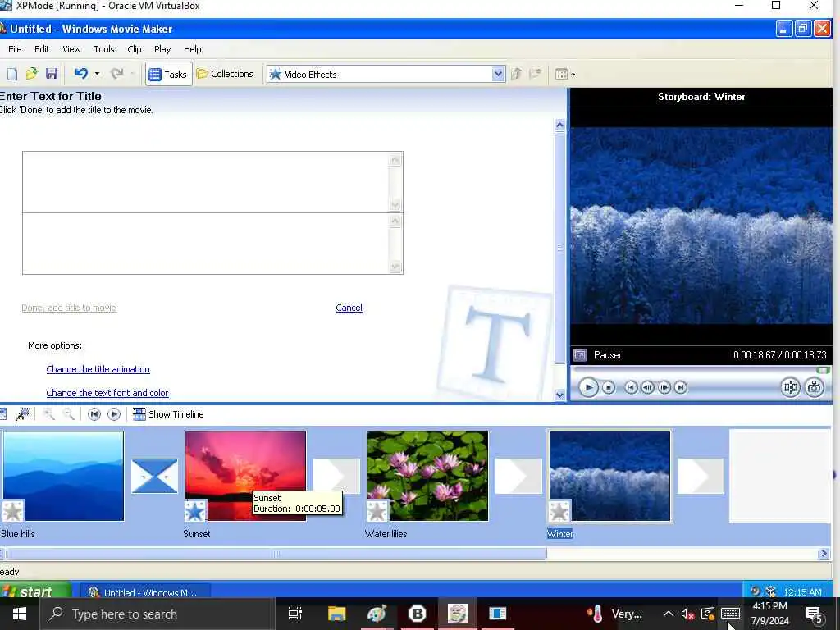Open File Explorer from the Windows taskbar
This screenshot has width=840, height=630.
pyautogui.click(x=337, y=614)
